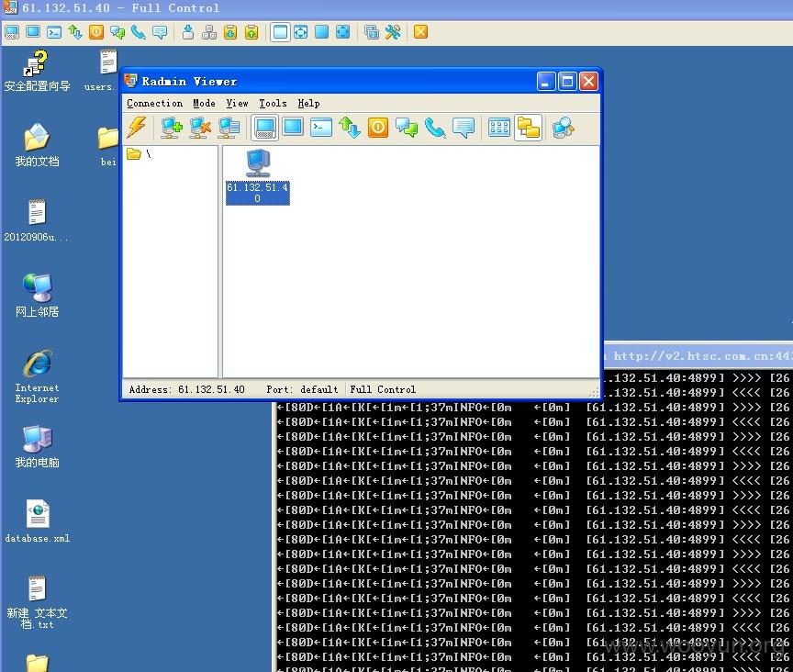Click Scan for Radmin servers icon
Screen dimensions: 793x672
coord(563,128)
